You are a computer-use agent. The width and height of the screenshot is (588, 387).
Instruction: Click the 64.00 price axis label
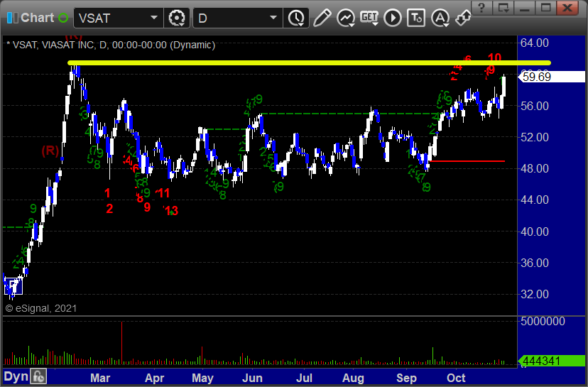click(534, 43)
